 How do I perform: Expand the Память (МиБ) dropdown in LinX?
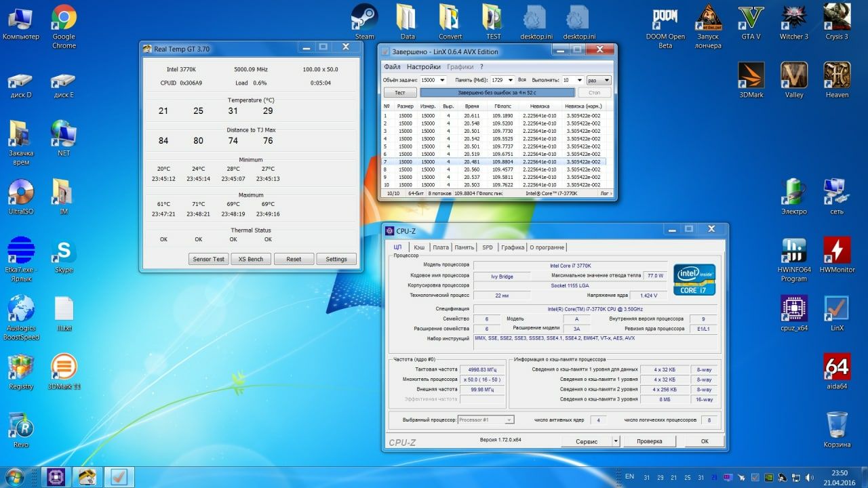click(x=511, y=80)
